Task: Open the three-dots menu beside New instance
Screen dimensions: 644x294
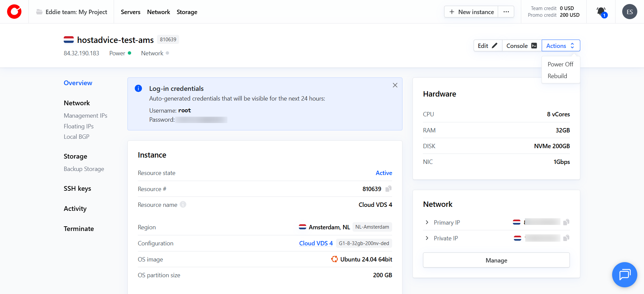Action: pos(506,12)
